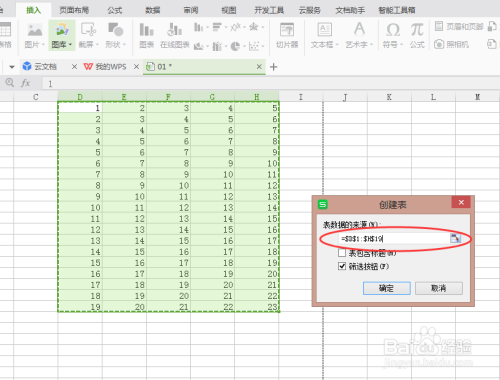Add a new document tab
This screenshot has height=380, width=500.
tap(274, 67)
